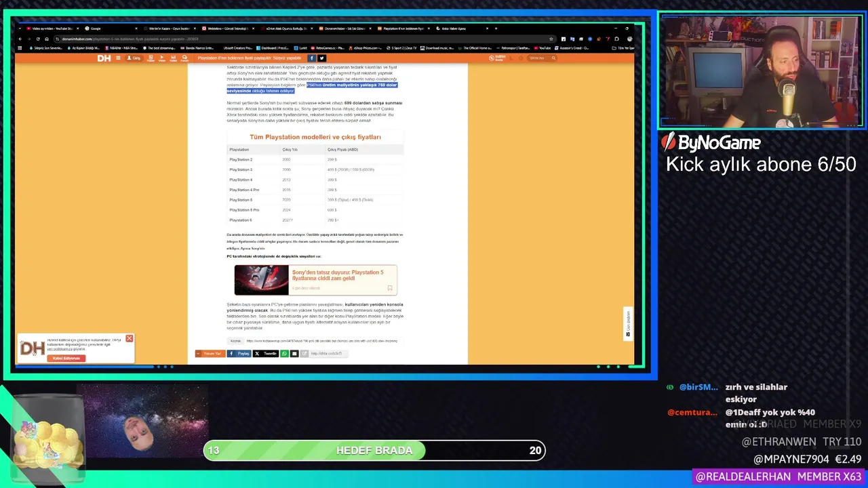
Task: Open the Video icon in the DH header
Action: point(161,58)
